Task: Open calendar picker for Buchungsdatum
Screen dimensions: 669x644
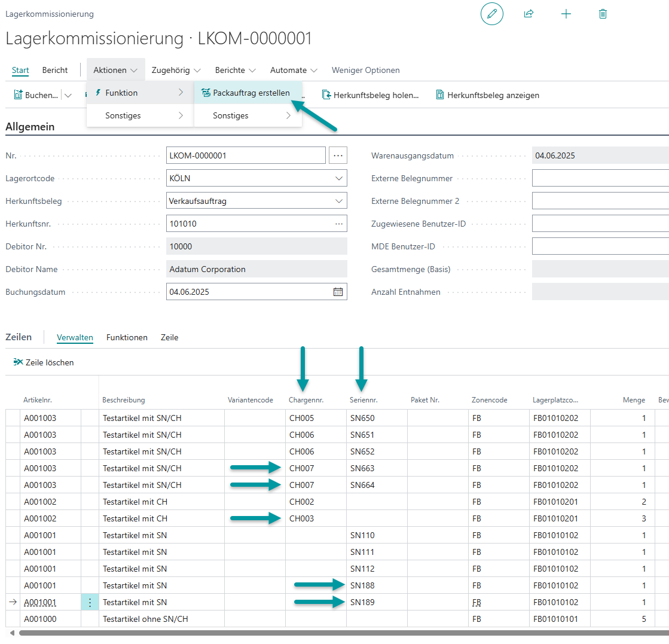Action: point(338,292)
